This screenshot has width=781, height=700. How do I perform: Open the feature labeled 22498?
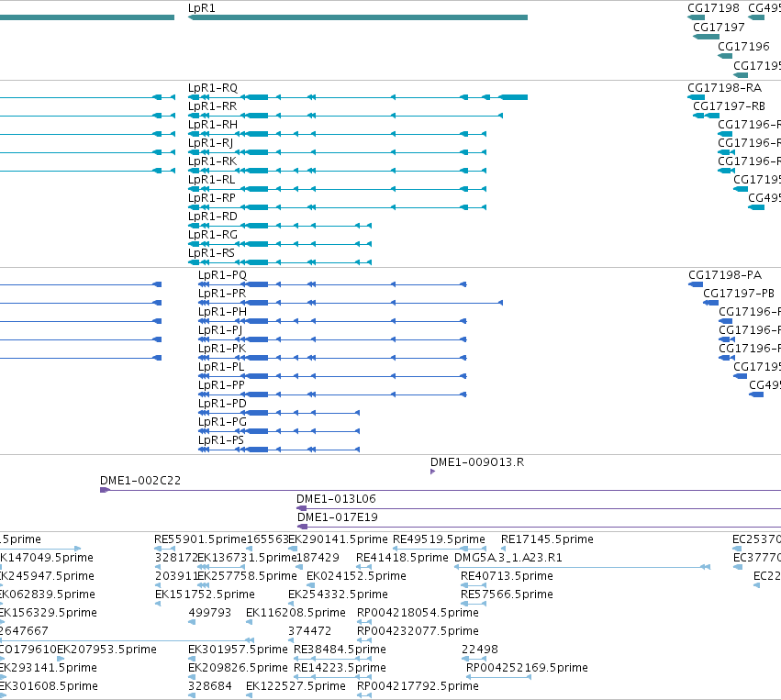coord(480,650)
